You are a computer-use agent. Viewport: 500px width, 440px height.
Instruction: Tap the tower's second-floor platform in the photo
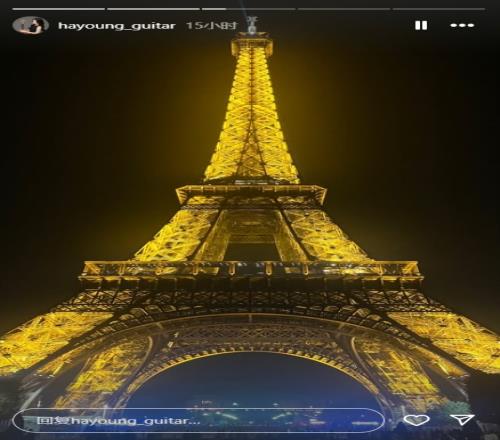point(251,193)
